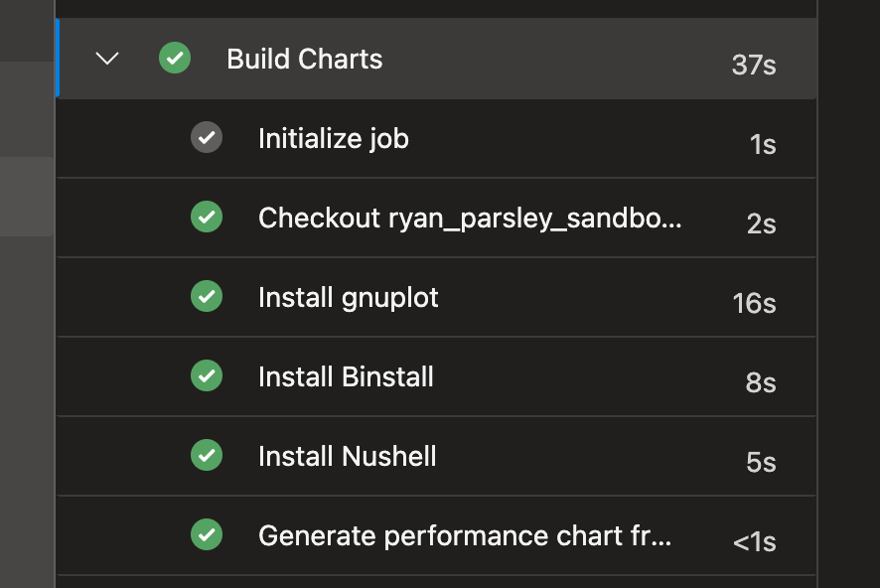
Task: Click the green check icon for Install Binstall
Action: 207,375
